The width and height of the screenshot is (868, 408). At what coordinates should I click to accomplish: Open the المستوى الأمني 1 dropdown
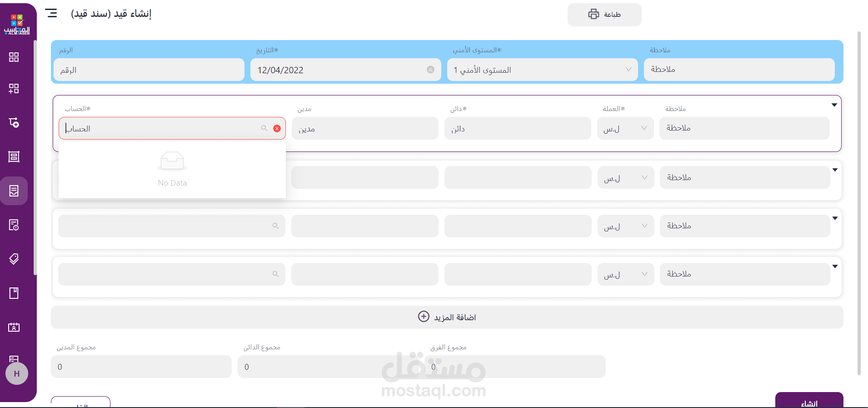(543, 70)
